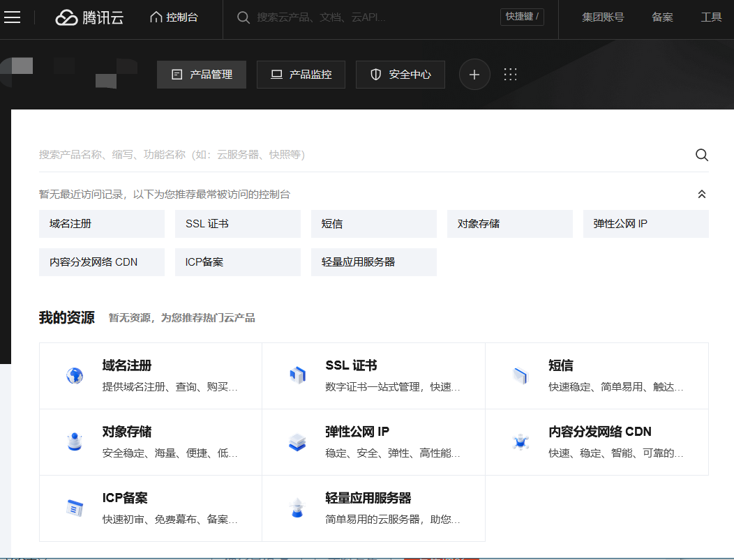This screenshot has width=734, height=560.
Task: Click the 弹性公网 IP layers icon
Action: pyautogui.click(x=297, y=442)
